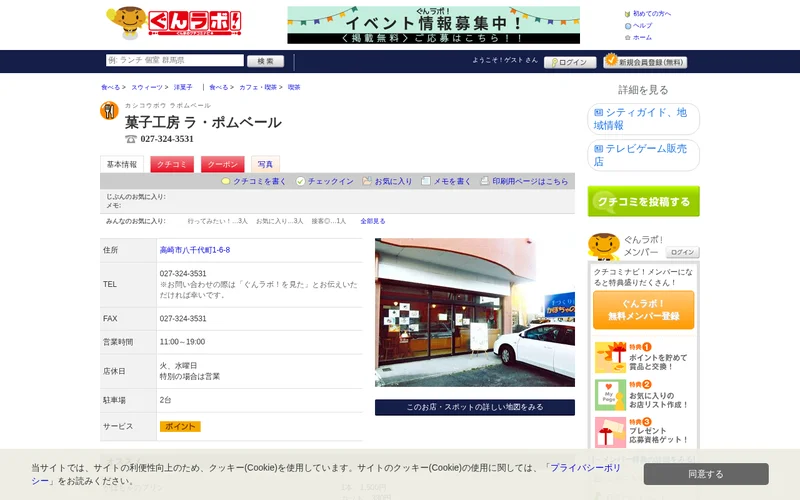
Task: Open スウィーツ breadcrumb link
Action: coord(146,87)
